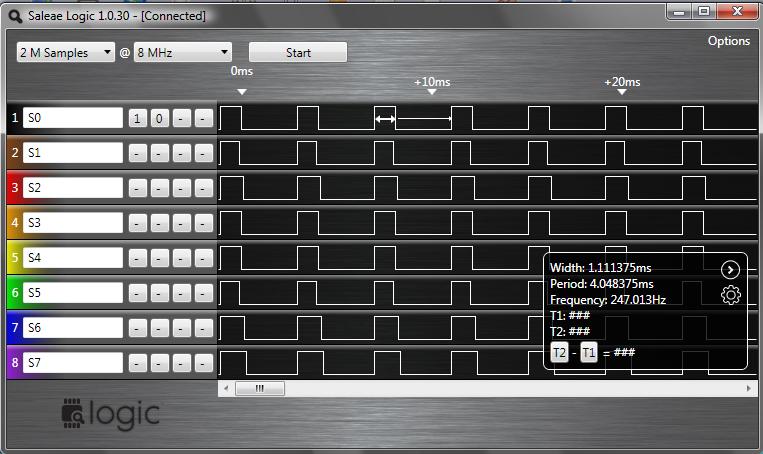Image resolution: width=763 pixels, height=454 pixels.
Task: Click the scrollbar right arrow
Action: [x=750, y=388]
